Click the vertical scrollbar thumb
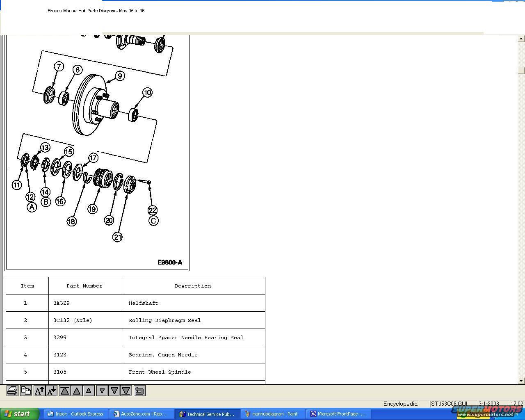The image size is (525, 420). tap(521, 71)
